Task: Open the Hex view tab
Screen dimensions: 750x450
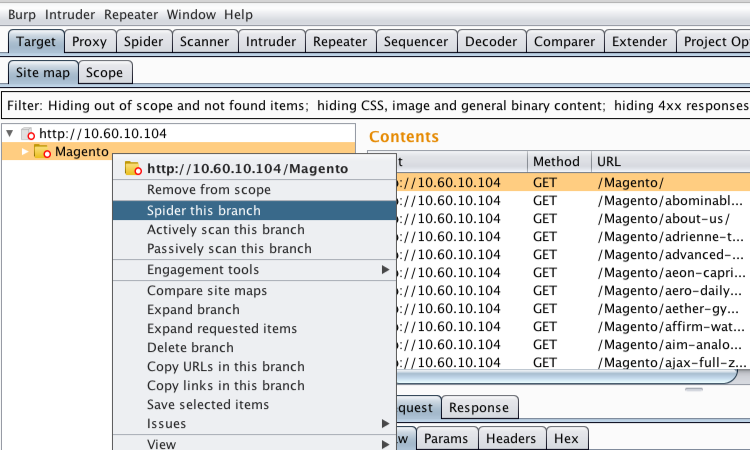Action: (566, 439)
